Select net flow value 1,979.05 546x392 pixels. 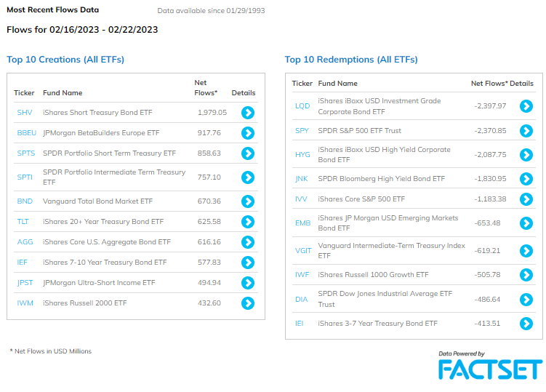click(x=212, y=113)
